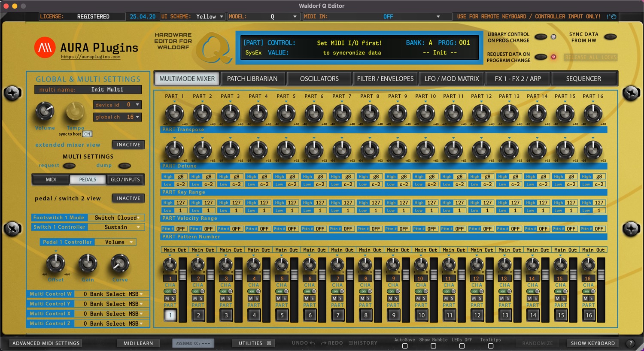Toggle the LEDs Off checkbox
This screenshot has height=351, width=644.
tap(462, 346)
